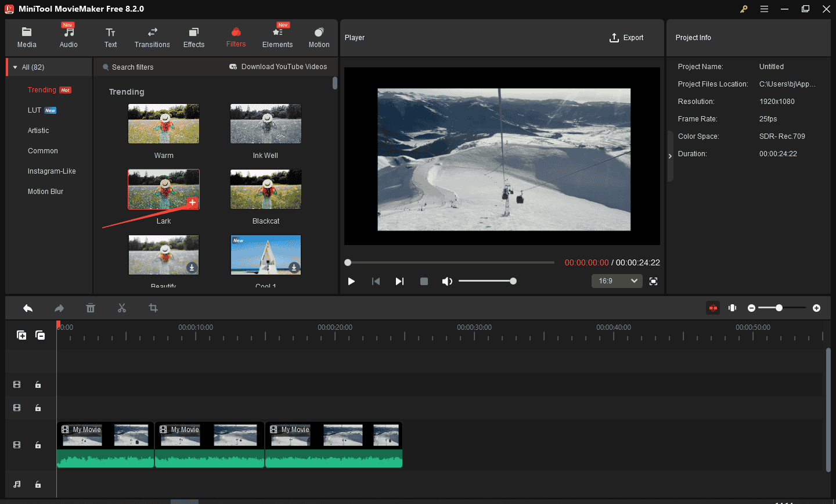Enter full screen preview
Screen dimensions: 836x504
[x=653, y=281]
